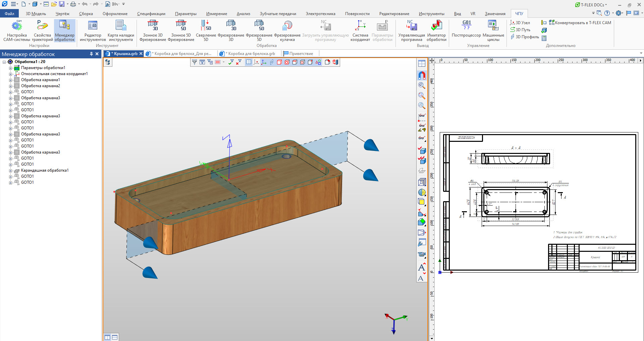Expand the Обработка кармана1 tree node
Viewport: 644px width, 341px height.
[x=10, y=80]
